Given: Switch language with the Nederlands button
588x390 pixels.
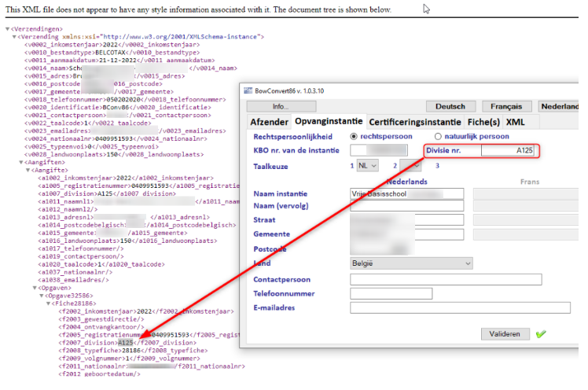Looking at the screenshot, I should pyautogui.click(x=559, y=106).
